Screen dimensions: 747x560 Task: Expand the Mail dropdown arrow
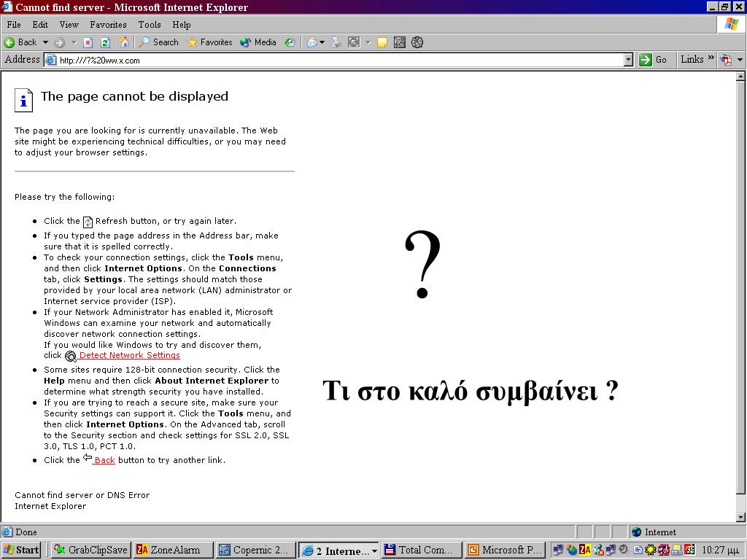tap(322, 42)
